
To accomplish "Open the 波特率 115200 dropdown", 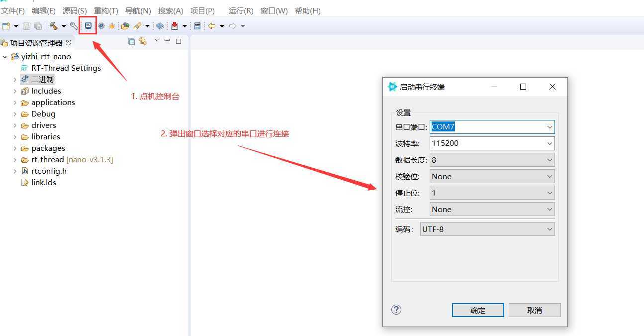I will point(492,143).
